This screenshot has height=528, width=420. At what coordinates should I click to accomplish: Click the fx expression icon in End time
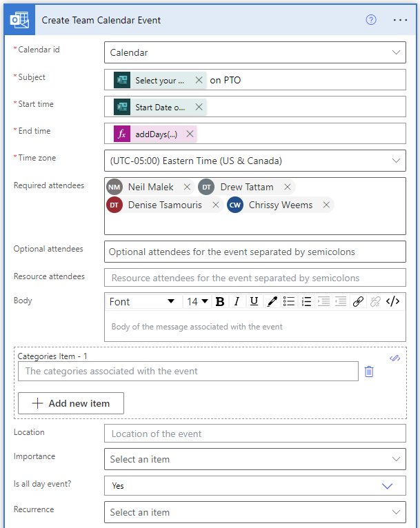pos(122,134)
